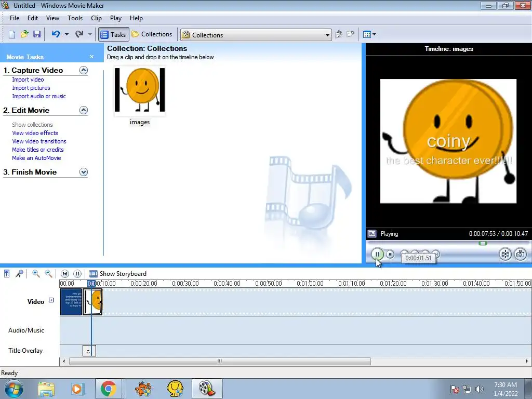This screenshot has width=532, height=399.
Task: Close the Movie Tasks pane
Action: pos(91,57)
